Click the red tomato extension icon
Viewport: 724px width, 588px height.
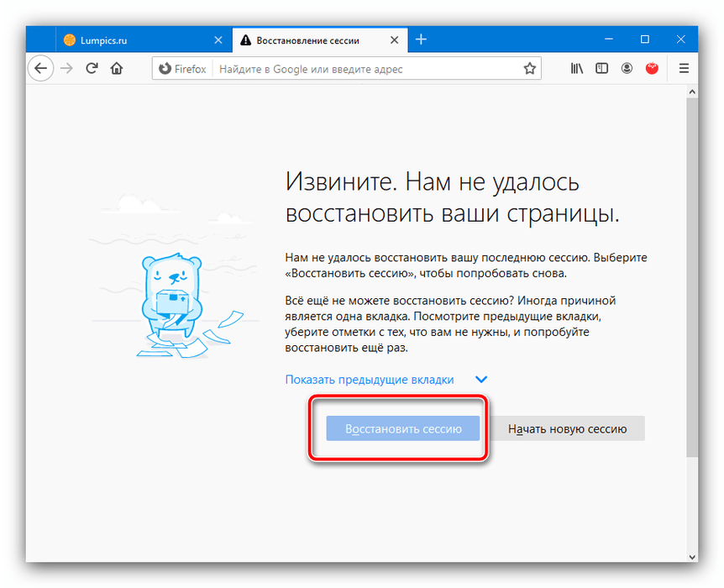tap(652, 69)
